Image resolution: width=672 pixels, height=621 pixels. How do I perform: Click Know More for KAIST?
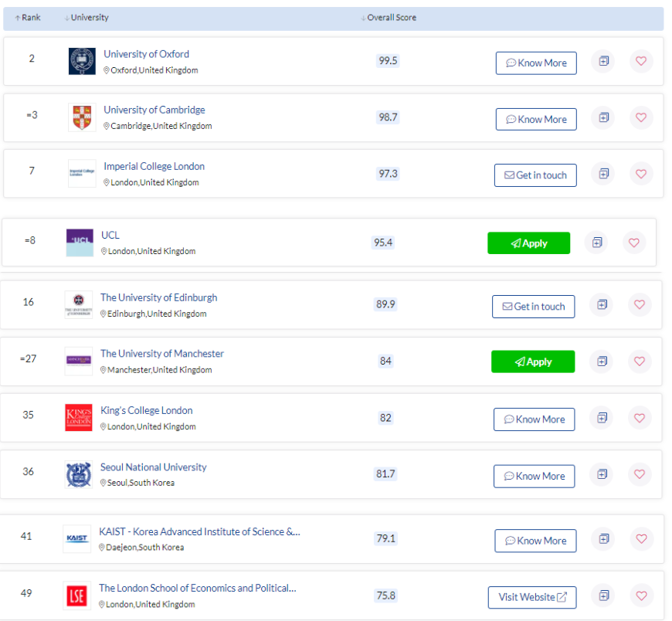coord(535,541)
